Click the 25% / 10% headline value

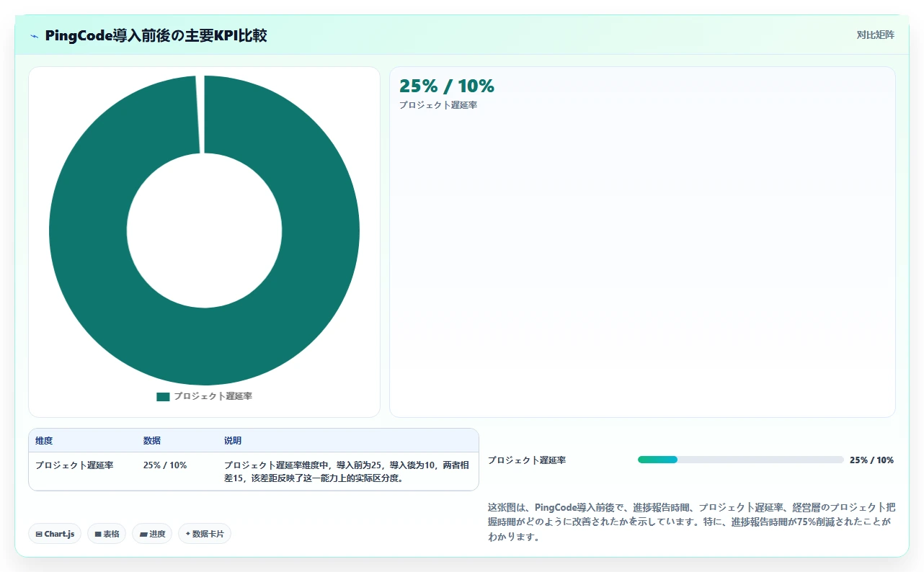pos(447,86)
